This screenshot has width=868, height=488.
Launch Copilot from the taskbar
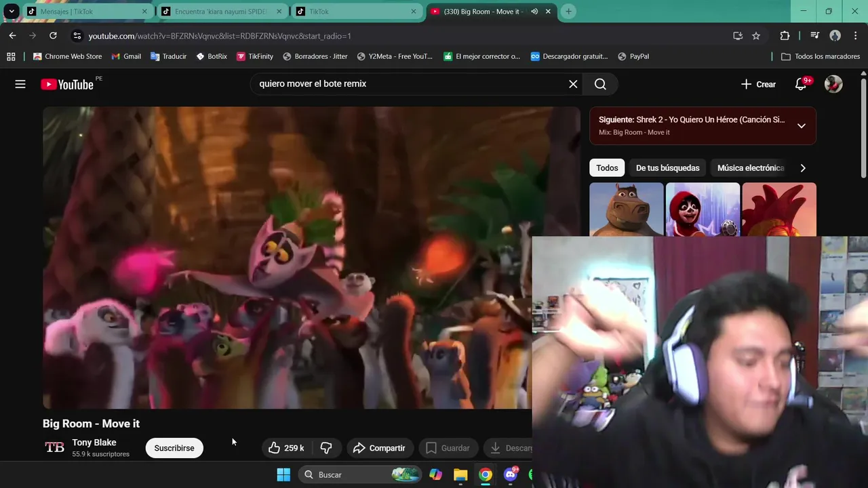(436, 474)
